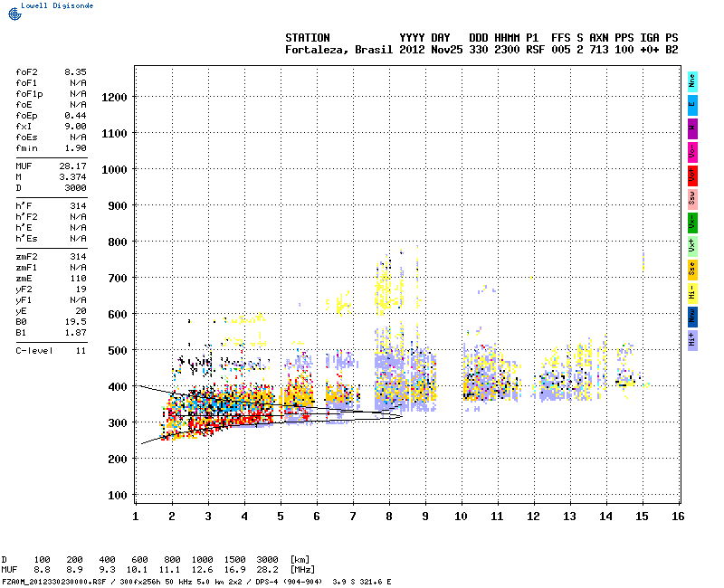Click the time 2300 in header
This screenshot has height=588, width=724.
tap(507, 50)
